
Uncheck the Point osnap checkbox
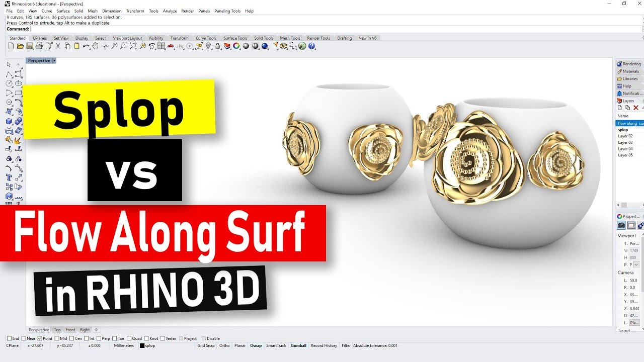pyautogui.click(x=40, y=338)
